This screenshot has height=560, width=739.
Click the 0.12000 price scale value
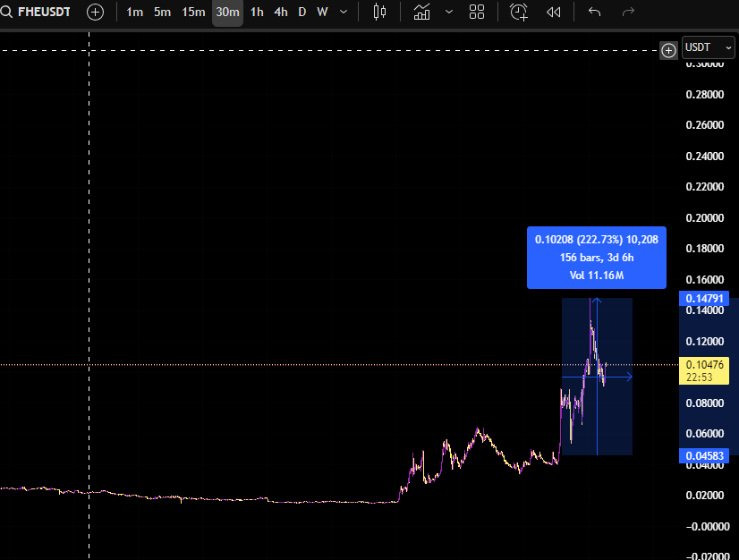pos(705,342)
